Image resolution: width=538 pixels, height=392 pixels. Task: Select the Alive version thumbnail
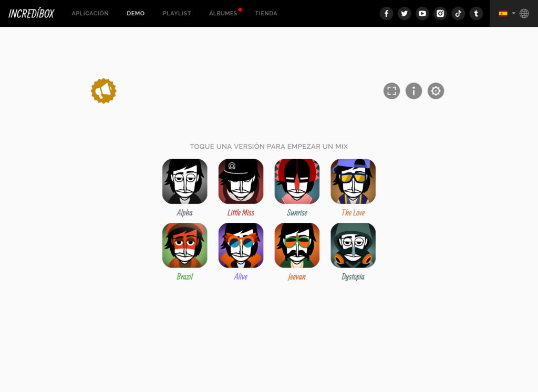[x=241, y=245]
